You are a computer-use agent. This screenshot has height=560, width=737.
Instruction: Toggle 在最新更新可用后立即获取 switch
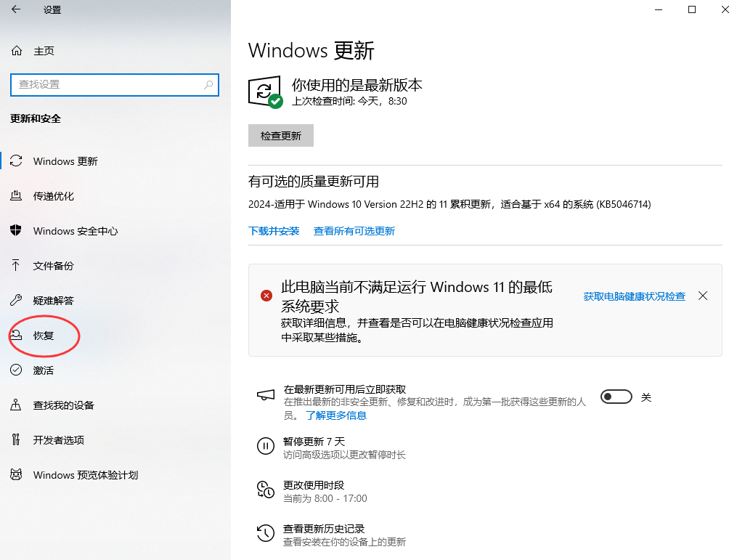pyautogui.click(x=616, y=397)
